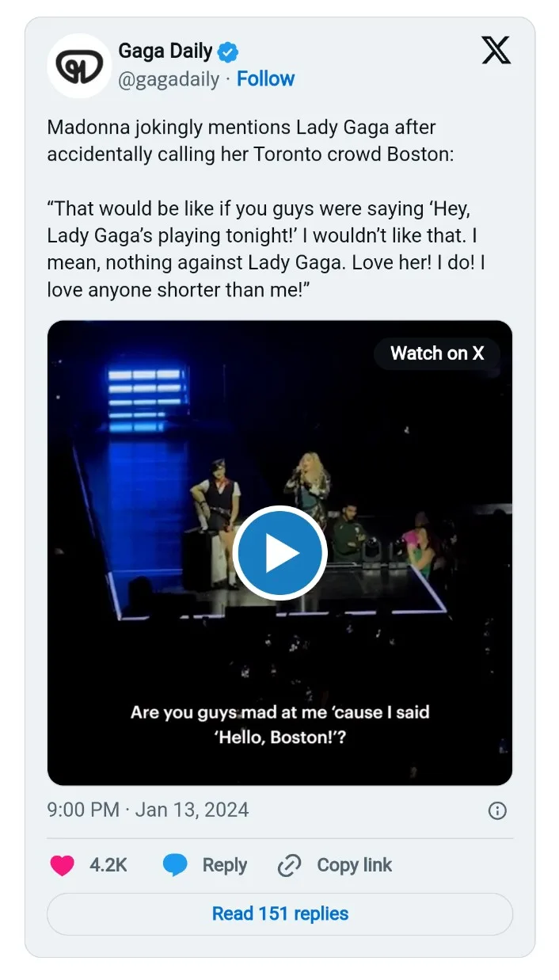The height and width of the screenshot is (980, 559).
Task: Open the 9:00 PM Jan 13, 2024 timestamp
Action: [x=148, y=810]
